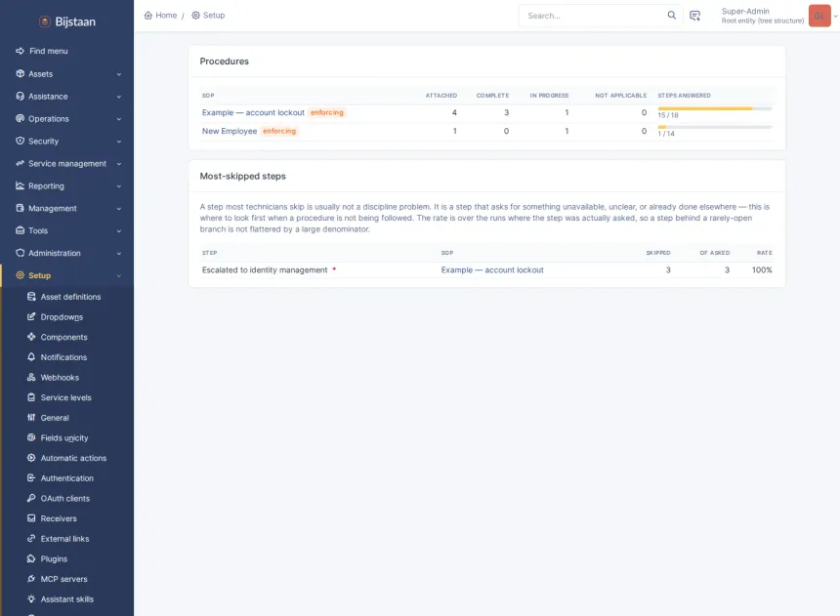
Task: Collapse the Setup menu chevron
Action: [x=119, y=276]
